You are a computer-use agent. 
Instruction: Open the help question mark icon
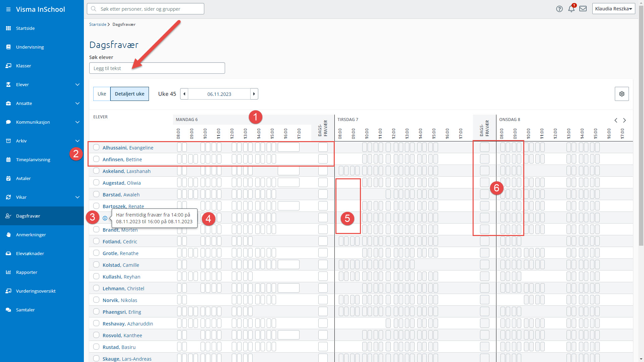(x=559, y=9)
